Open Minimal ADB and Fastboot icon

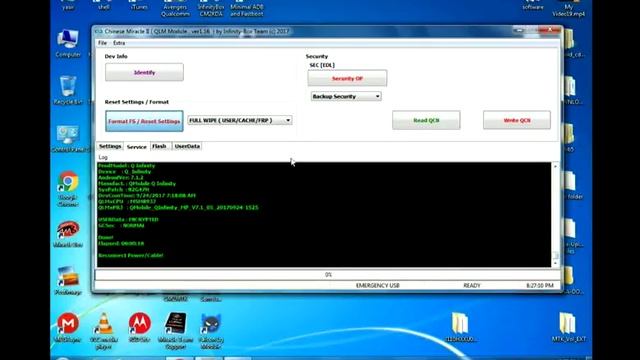[247, 8]
